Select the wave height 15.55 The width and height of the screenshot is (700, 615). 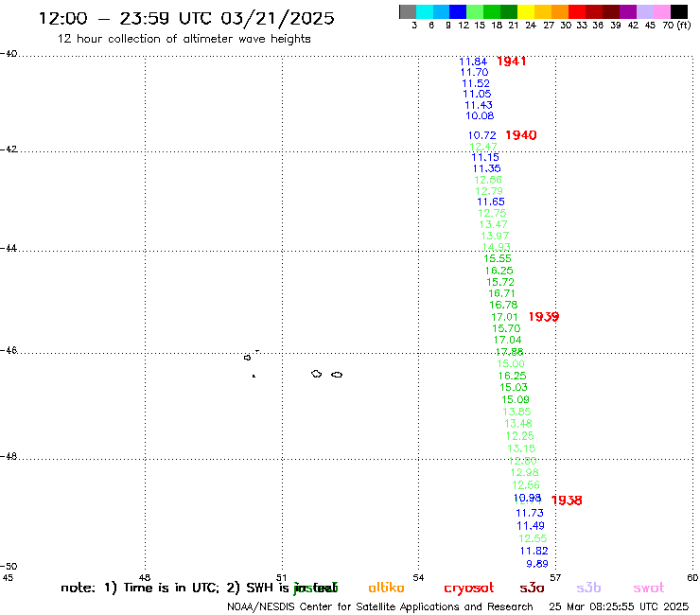(498, 258)
